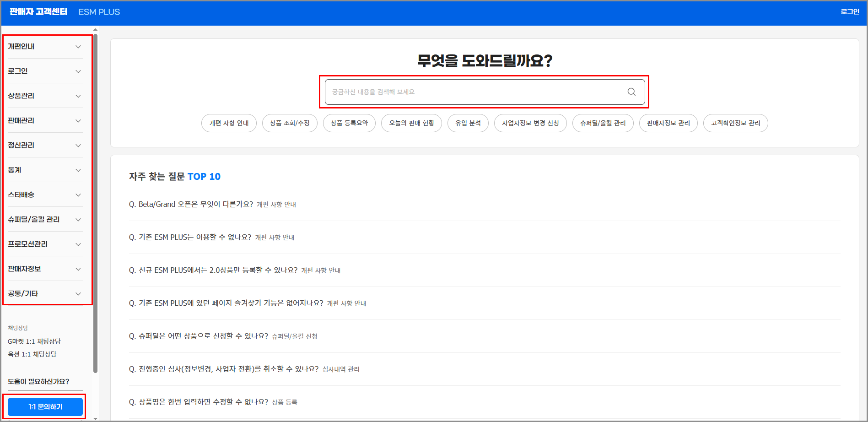
Task: Select the 유입 분석 keyword chip
Action: pos(468,123)
